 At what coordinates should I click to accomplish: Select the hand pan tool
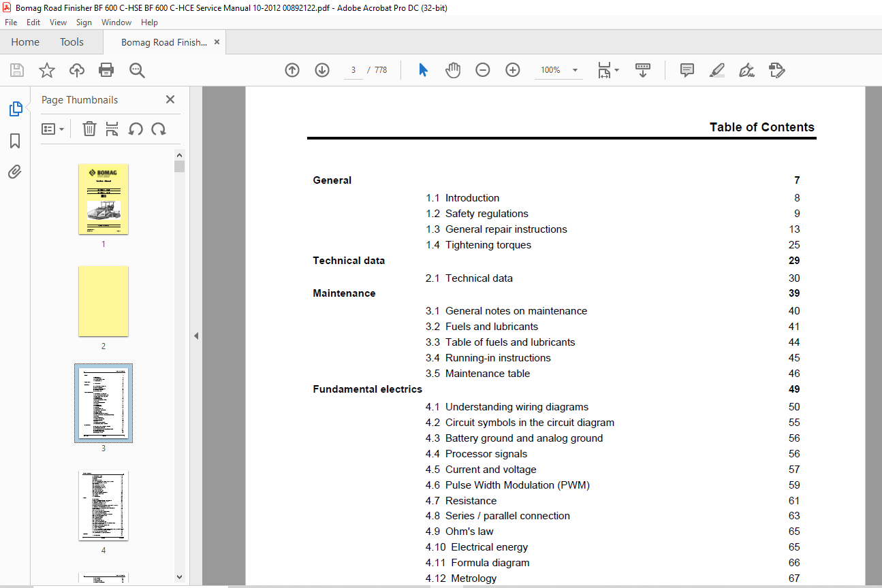[453, 70]
